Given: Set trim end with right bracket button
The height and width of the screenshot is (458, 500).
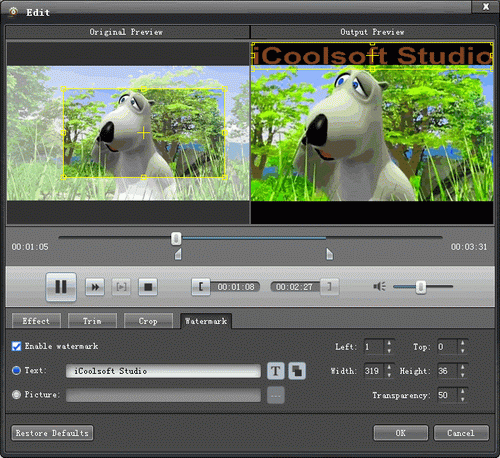Looking at the screenshot, I should [x=329, y=287].
